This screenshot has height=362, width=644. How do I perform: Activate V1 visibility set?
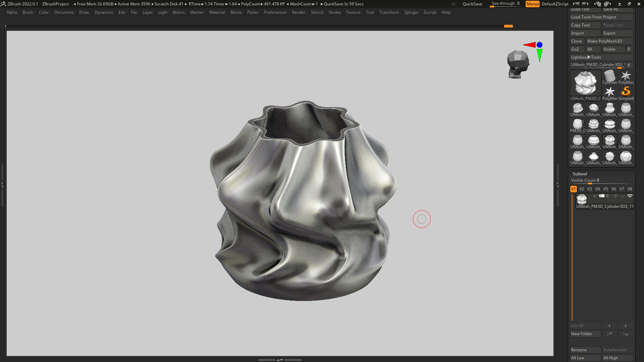pyautogui.click(x=573, y=189)
